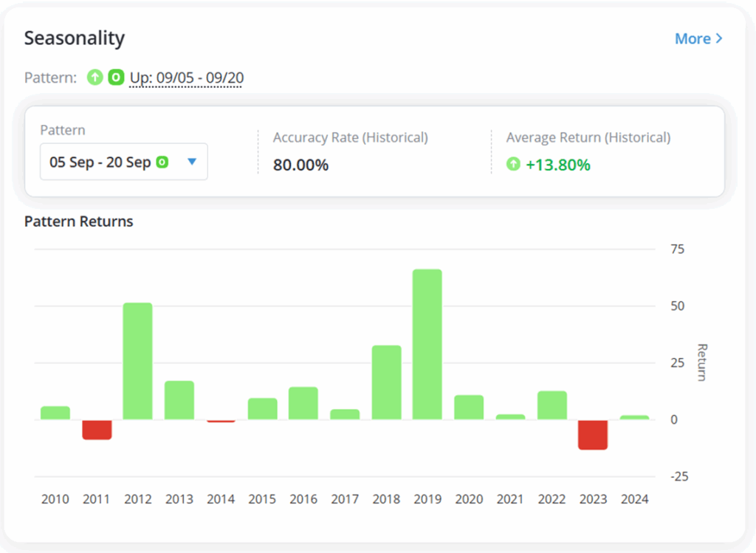Select the 2017 green bar
Viewport: 756px width, 553px height.
tap(345, 414)
